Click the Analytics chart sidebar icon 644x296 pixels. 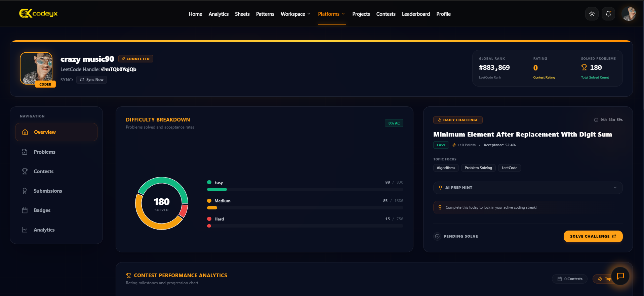click(x=25, y=230)
